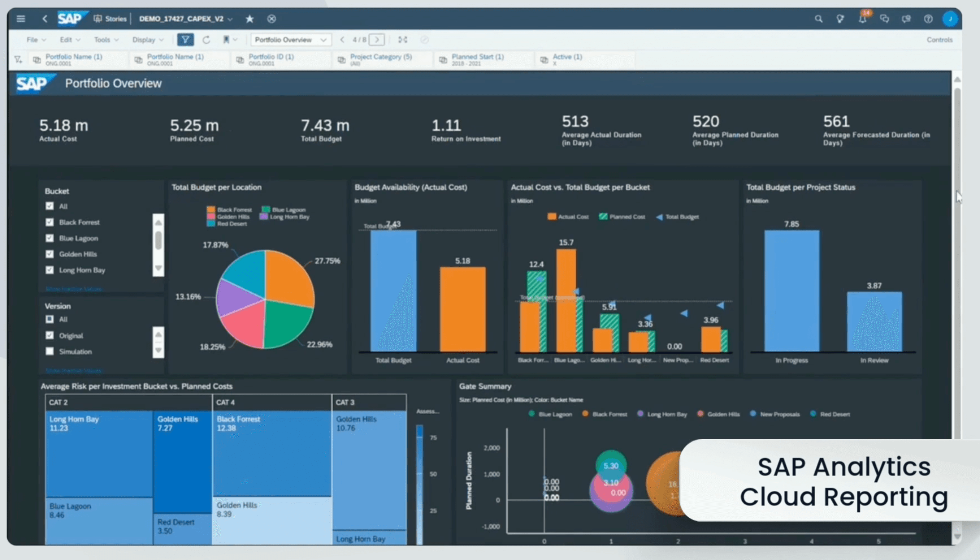The image size is (980, 560).
Task: Open the Controls panel
Action: pos(939,40)
